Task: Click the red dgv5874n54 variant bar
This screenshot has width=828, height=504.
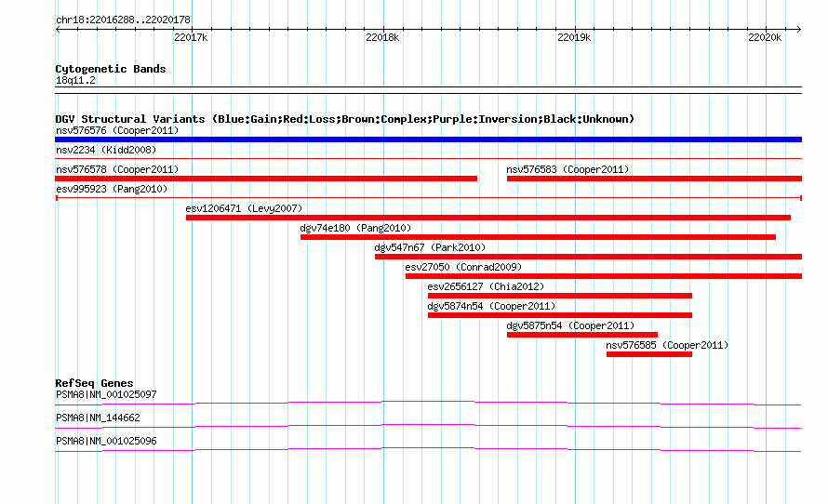Action: (x=560, y=315)
